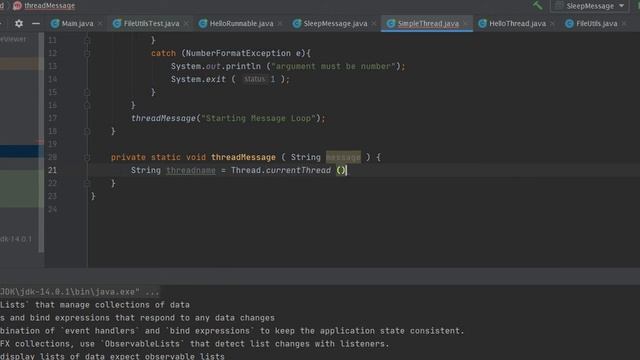Click console line about bind expressions responding

(137, 318)
